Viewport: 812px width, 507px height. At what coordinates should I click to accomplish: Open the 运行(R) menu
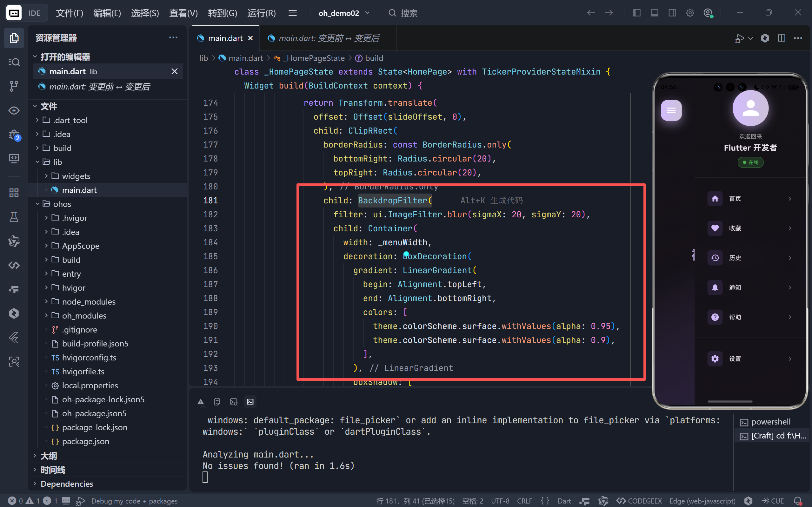click(x=261, y=13)
